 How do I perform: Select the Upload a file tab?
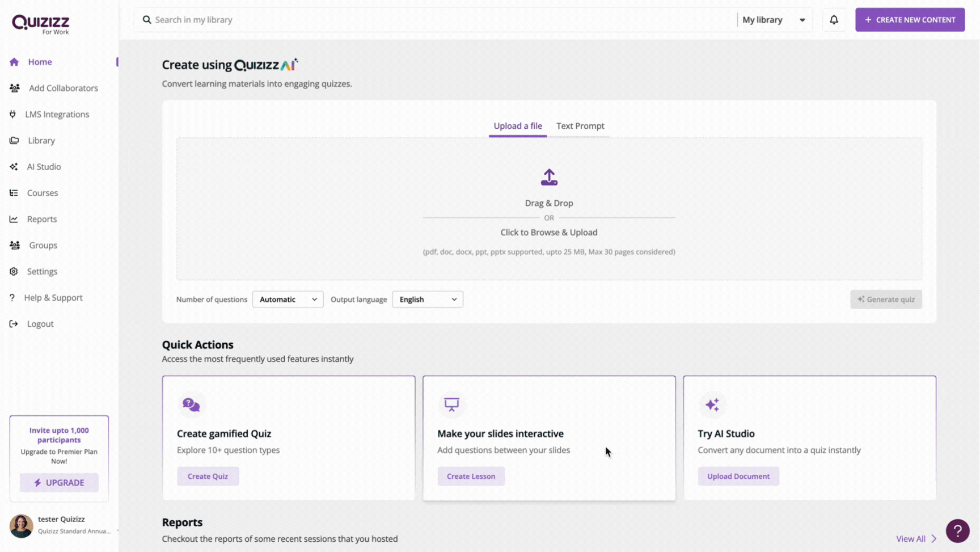coord(518,126)
